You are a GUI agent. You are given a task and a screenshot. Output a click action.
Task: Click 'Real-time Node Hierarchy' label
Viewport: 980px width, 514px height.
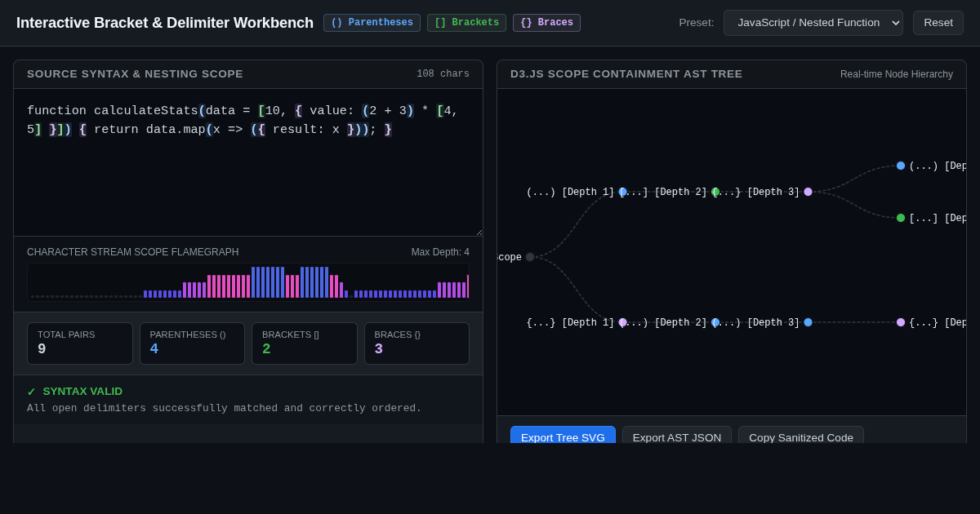pos(897,74)
